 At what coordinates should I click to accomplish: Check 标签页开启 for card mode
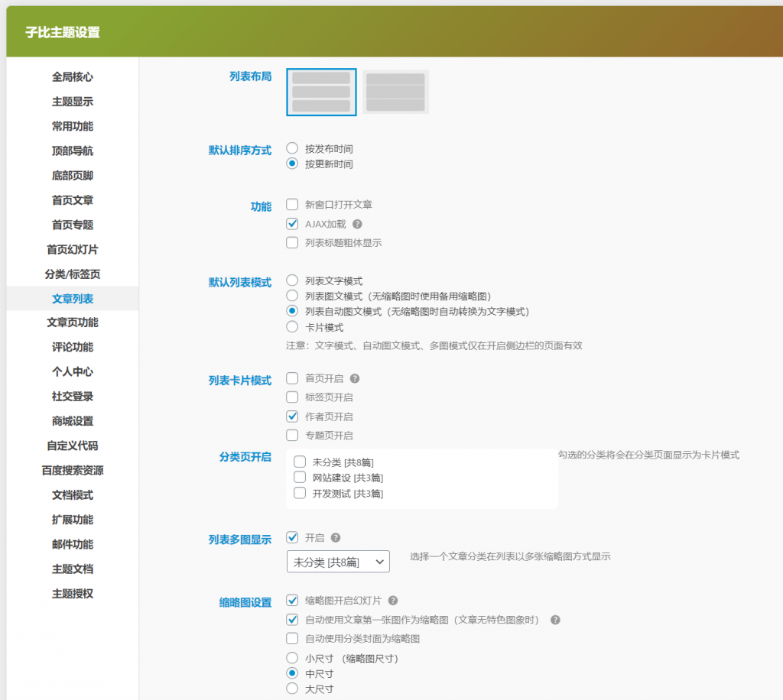pyautogui.click(x=292, y=397)
